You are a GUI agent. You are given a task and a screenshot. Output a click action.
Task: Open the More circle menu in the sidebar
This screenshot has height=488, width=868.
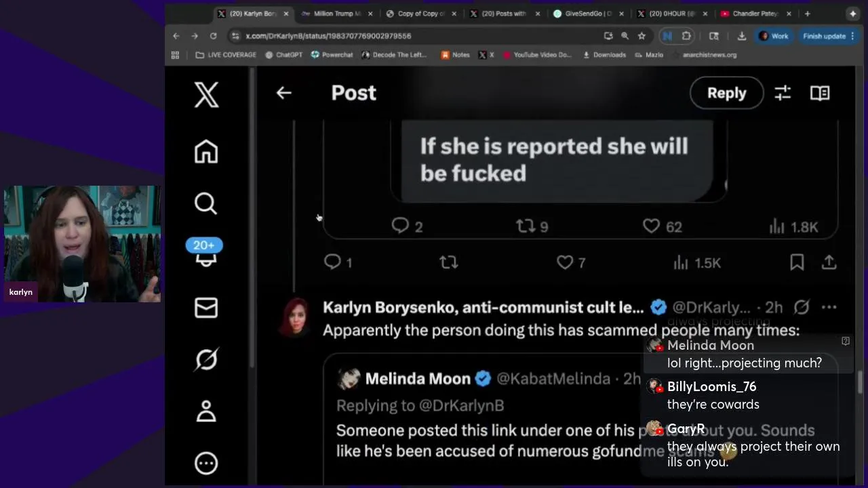pyautogui.click(x=206, y=463)
